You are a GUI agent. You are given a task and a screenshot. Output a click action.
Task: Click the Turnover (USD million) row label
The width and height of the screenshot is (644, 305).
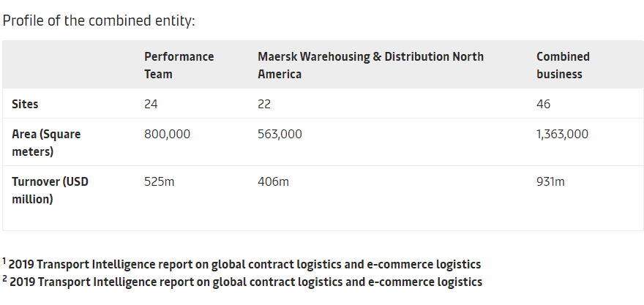tap(50, 190)
